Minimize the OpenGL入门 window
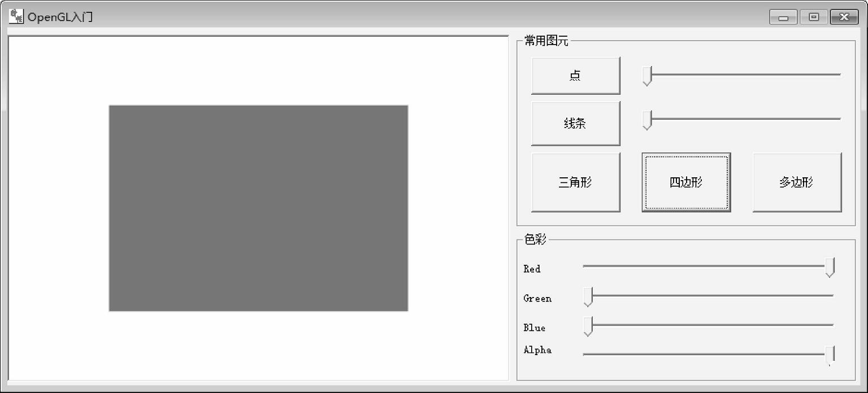The width and height of the screenshot is (868, 393). (x=783, y=18)
